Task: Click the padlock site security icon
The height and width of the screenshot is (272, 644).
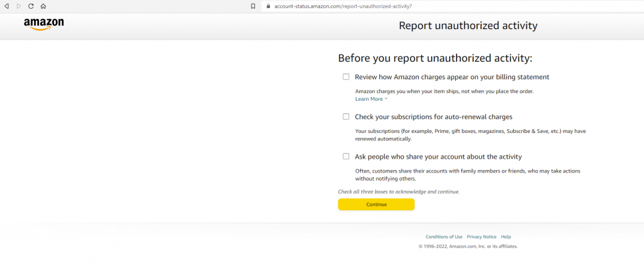Action: point(269,6)
